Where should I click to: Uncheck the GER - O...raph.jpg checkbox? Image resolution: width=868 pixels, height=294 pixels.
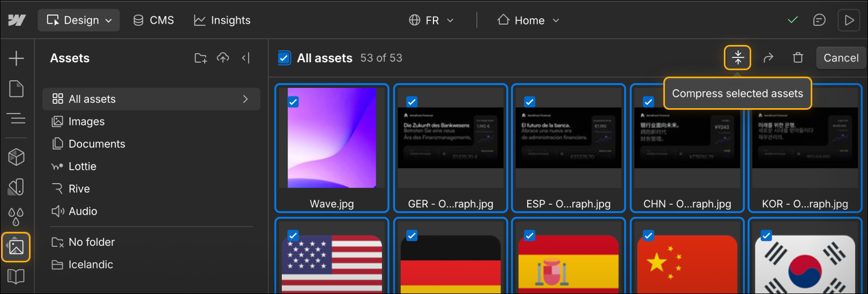pos(411,102)
